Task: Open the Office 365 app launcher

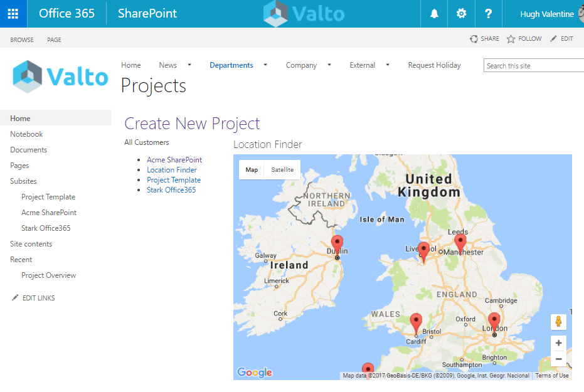Action: pyautogui.click(x=14, y=13)
